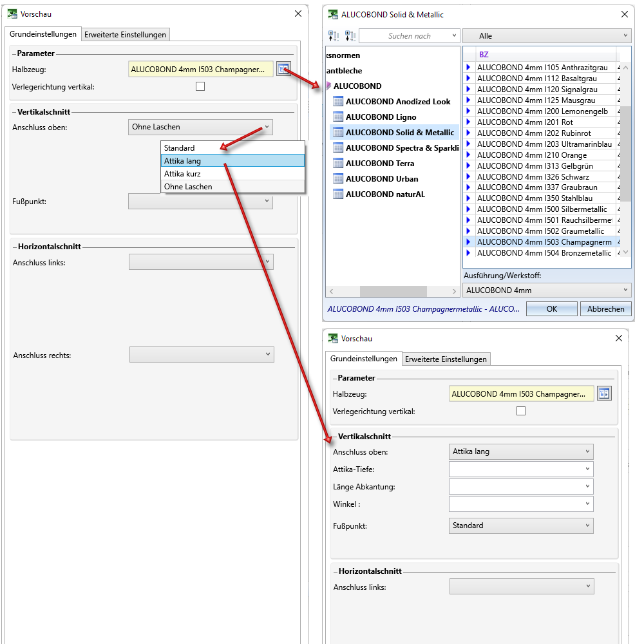Open Anschluss rechts dropdown in left Vorschau
Viewport: 644px width, 644px height.
(202, 354)
